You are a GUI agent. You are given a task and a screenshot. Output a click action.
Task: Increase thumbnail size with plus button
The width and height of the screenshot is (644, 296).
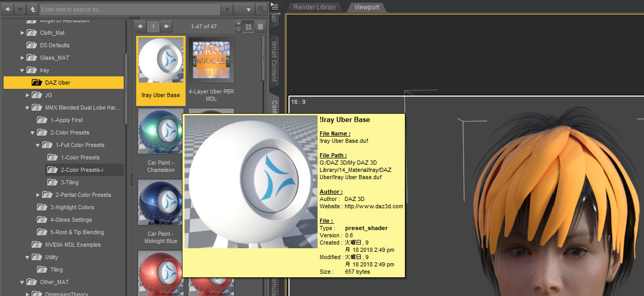point(239,23)
